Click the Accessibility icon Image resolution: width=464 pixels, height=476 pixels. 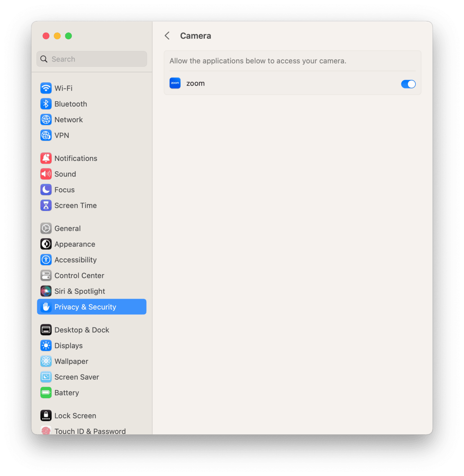(x=46, y=260)
